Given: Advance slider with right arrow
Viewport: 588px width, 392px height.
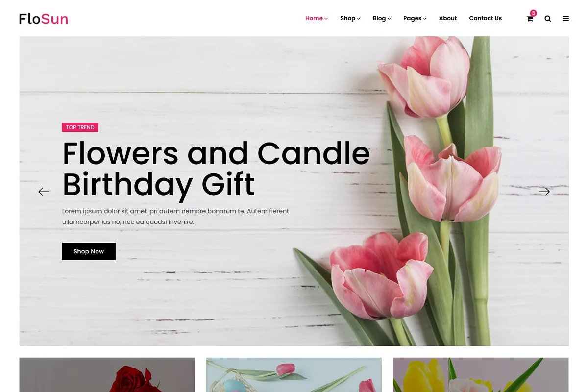Looking at the screenshot, I should point(544,192).
